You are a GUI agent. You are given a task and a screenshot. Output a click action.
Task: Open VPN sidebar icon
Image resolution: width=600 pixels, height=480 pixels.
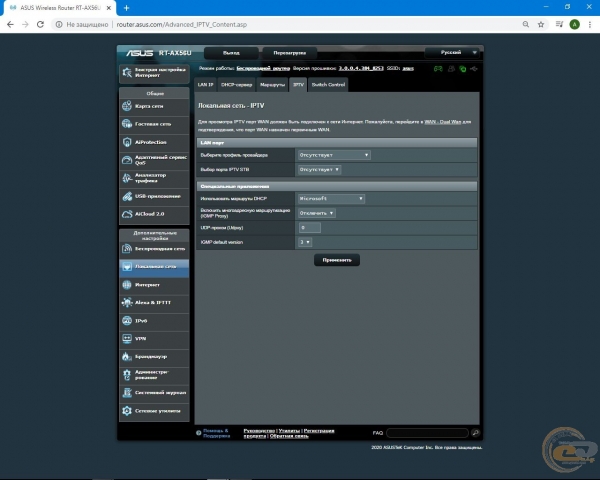point(127,339)
